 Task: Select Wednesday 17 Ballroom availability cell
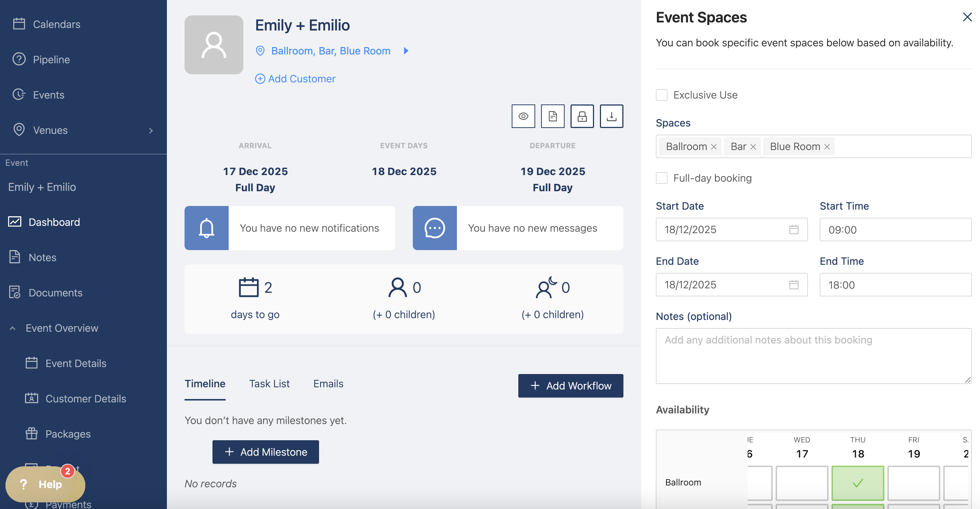coord(802,483)
